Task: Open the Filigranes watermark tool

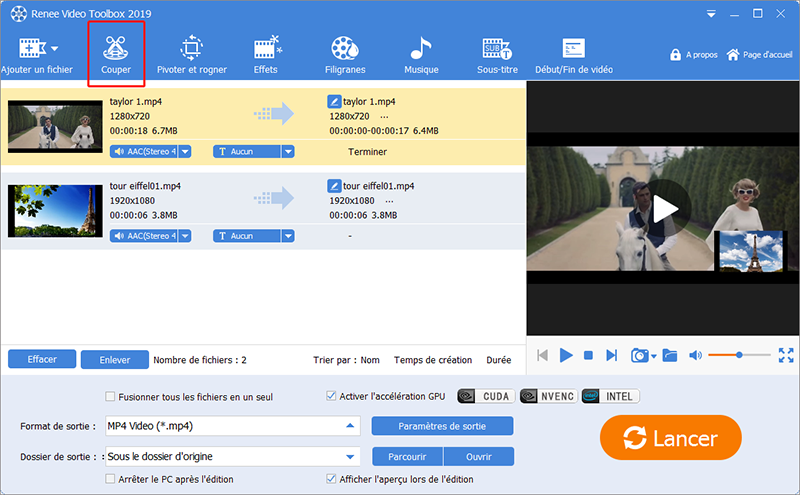Action: point(345,54)
